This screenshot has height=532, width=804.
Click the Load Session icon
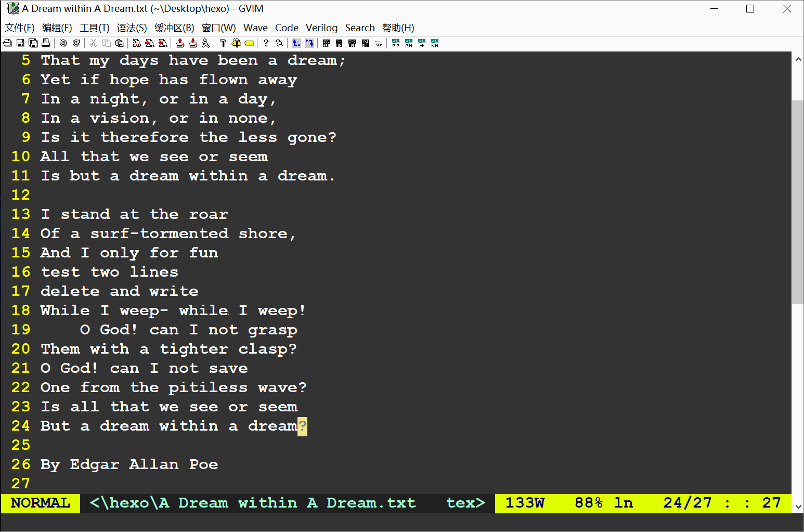click(180, 43)
